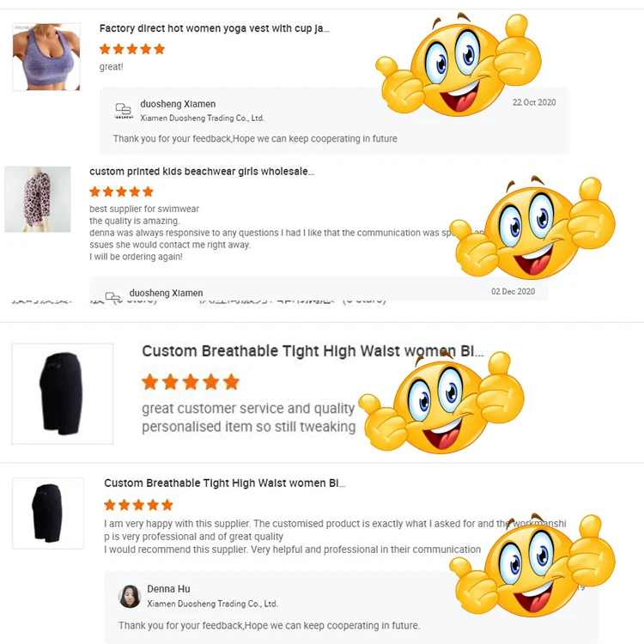Click the thumbs-up emoji beside Denna Hu's reply
The image size is (644, 644).
tap(532, 565)
